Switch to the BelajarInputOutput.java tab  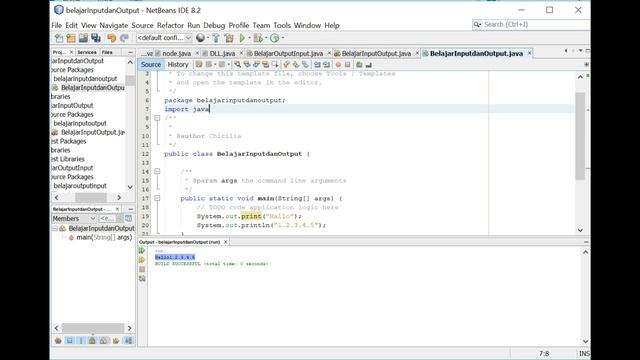pos(376,53)
